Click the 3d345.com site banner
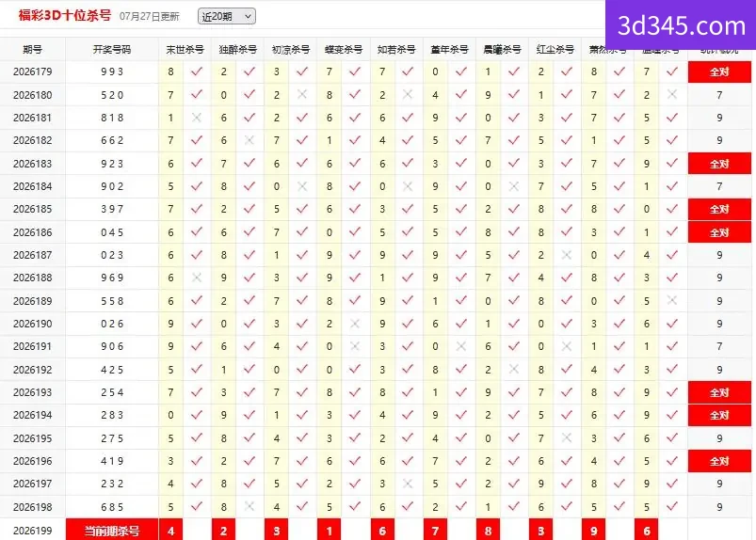This screenshot has width=756, height=540. point(681,25)
